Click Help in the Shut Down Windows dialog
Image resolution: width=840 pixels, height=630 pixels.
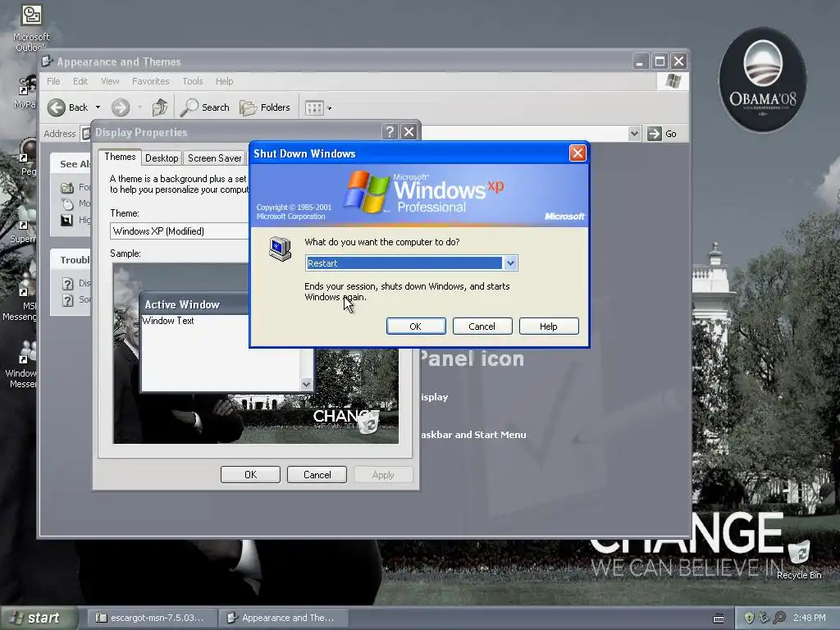[549, 326]
